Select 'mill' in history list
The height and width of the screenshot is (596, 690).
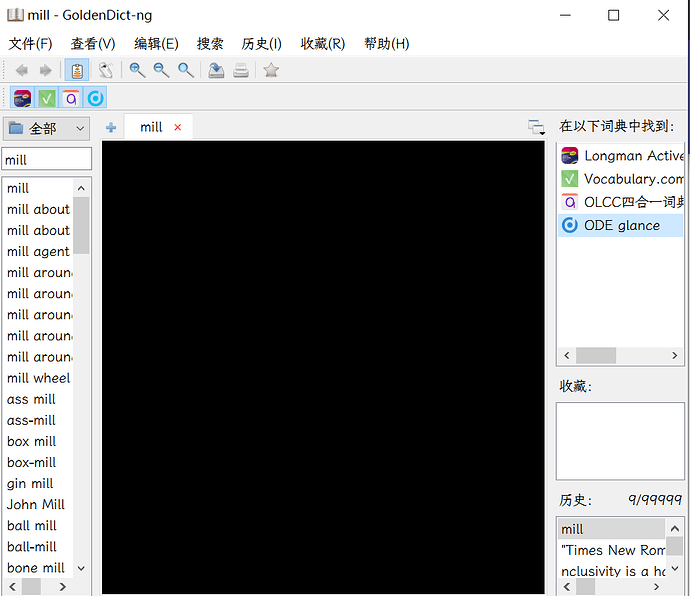tap(612, 529)
